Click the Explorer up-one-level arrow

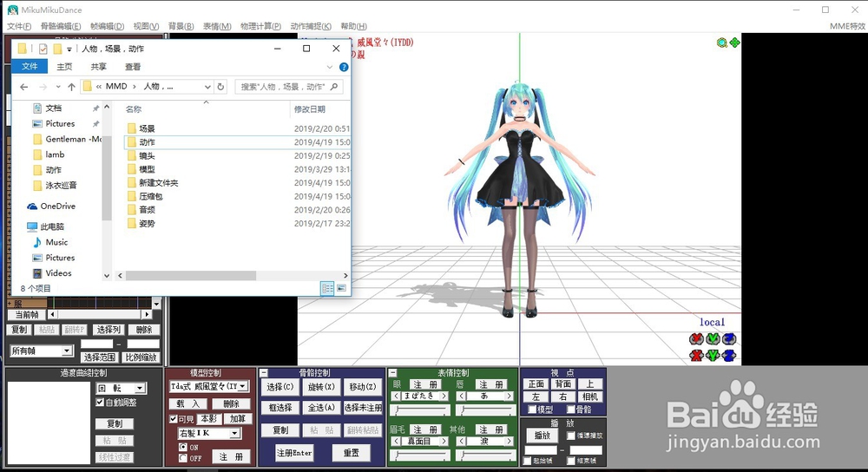[71, 87]
